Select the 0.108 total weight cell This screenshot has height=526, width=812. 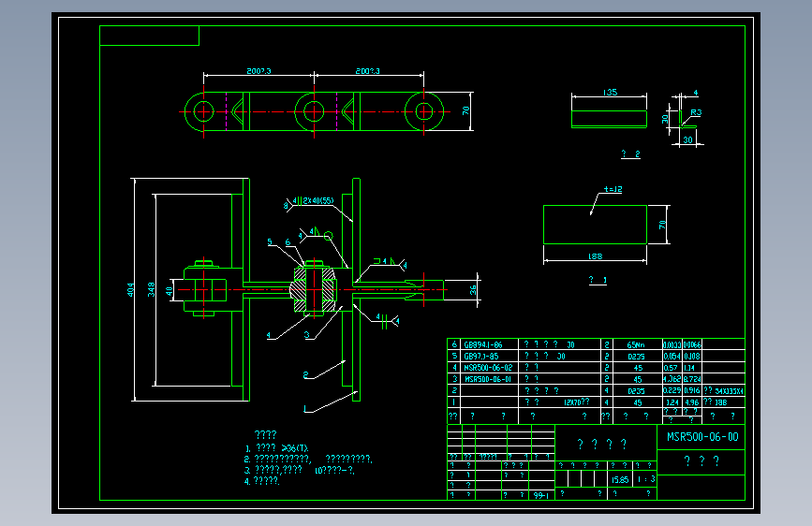(x=692, y=357)
